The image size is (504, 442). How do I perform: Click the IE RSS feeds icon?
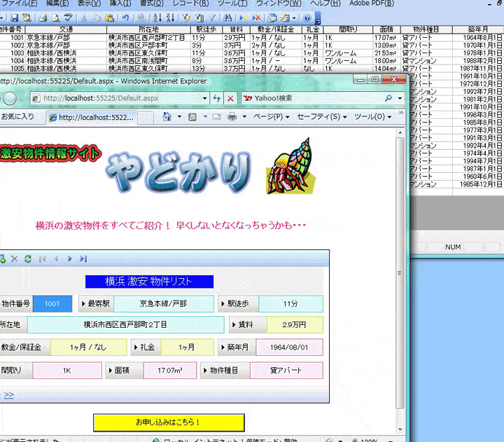(192, 117)
